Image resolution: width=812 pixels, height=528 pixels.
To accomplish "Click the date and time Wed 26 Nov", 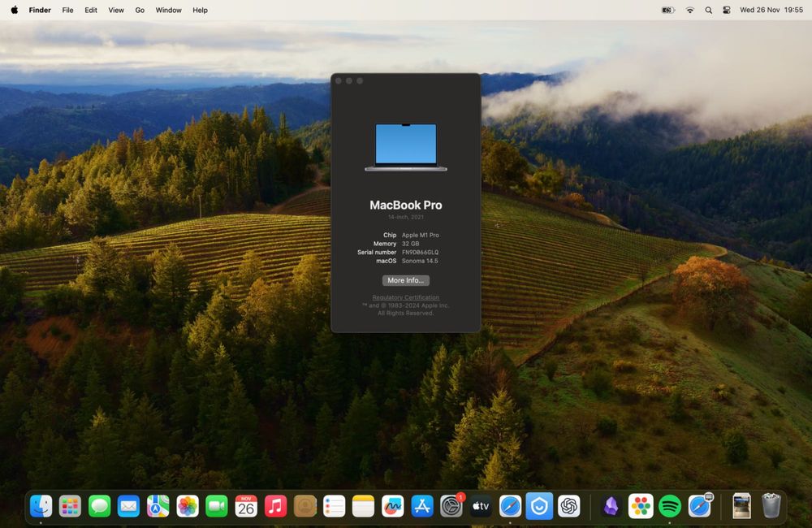I will coord(771,10).
